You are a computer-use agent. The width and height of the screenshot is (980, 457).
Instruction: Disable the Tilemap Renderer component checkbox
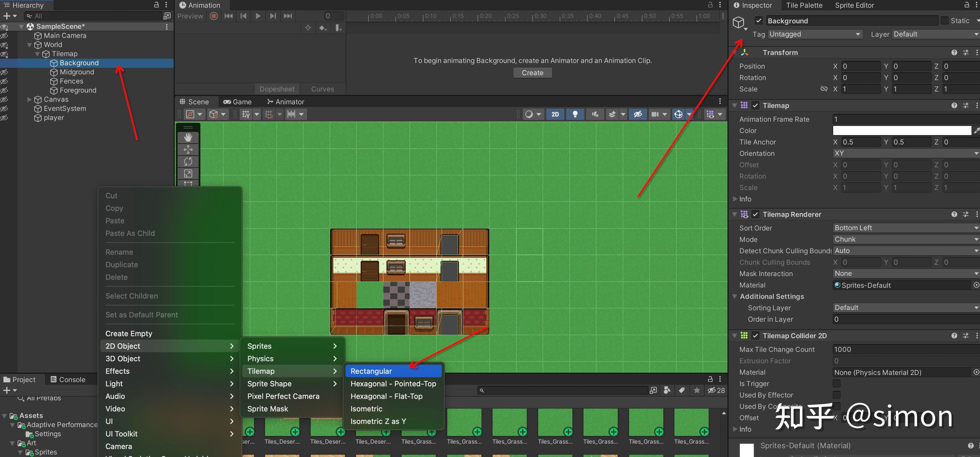(756, 215)
